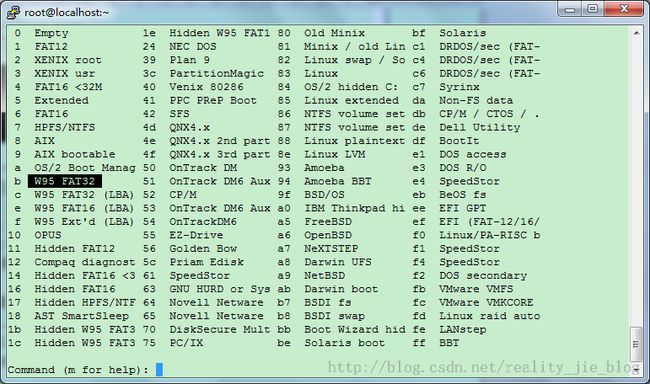
Task: Click the scrollbar up arrow
Action: 636,33
